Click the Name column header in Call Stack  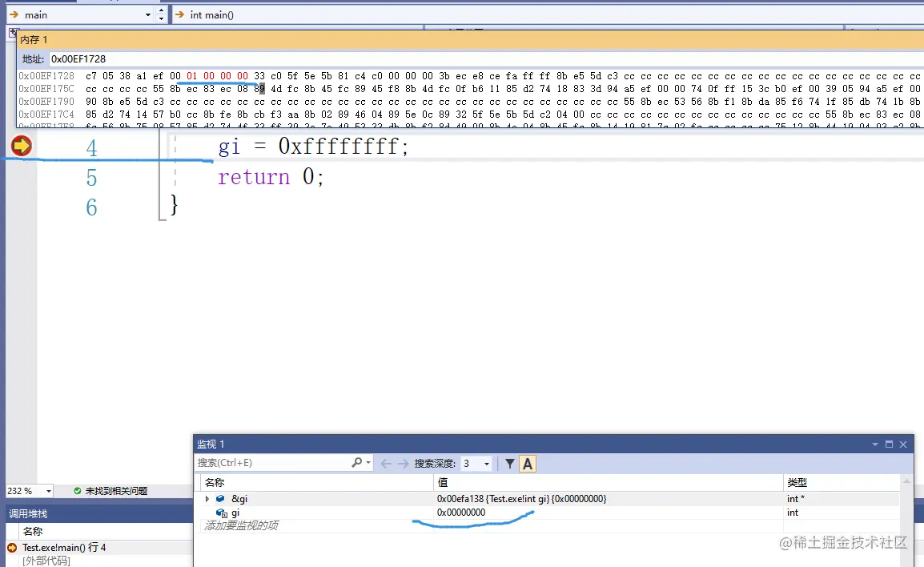[32, 531]
